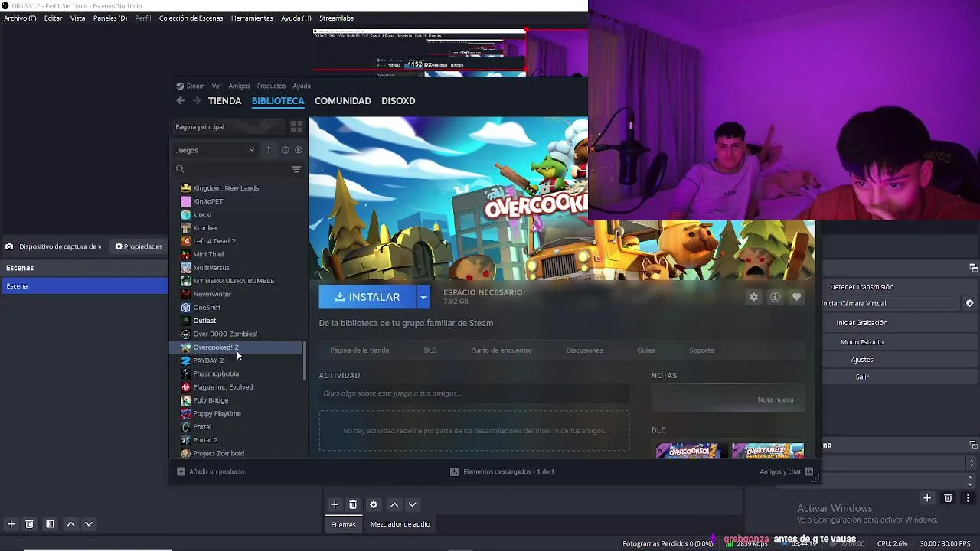
Task: Add a new scene in Escenas panel
Action: 11,524
